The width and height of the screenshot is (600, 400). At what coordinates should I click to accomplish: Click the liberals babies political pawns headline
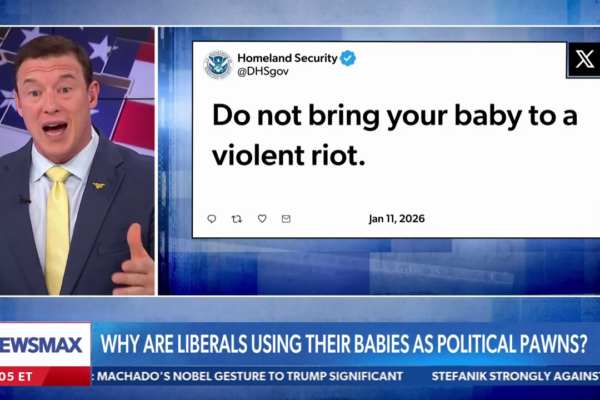coord(344,344)
